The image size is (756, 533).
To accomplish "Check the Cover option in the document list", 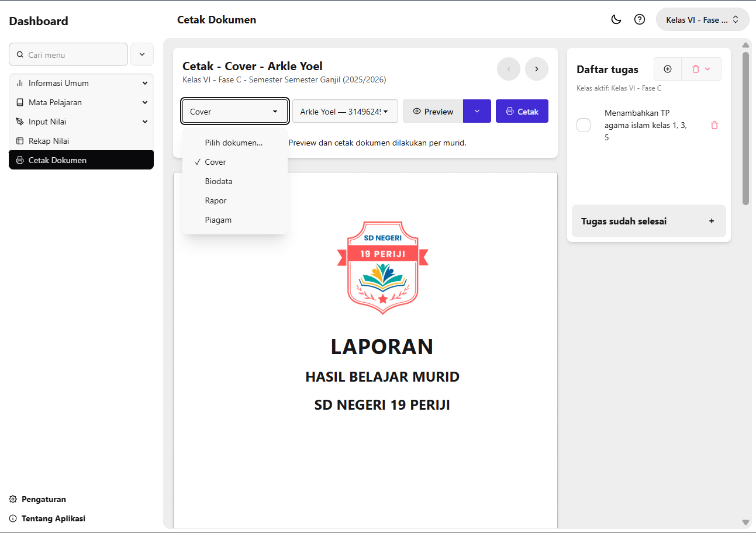I will click(x=215, y=162).
